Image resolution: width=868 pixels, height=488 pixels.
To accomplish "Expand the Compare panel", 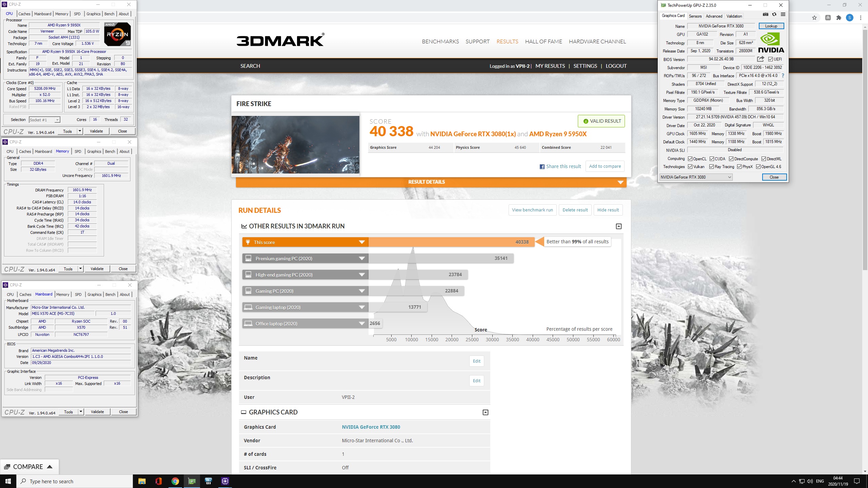I will pos(29,467).
